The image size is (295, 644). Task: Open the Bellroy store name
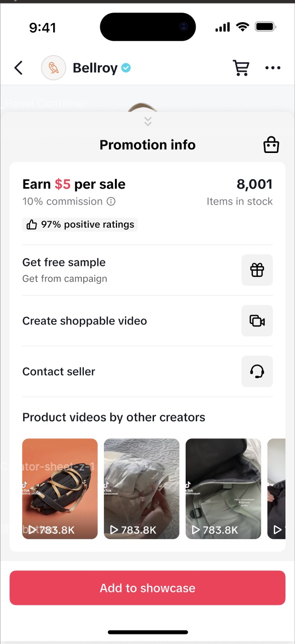[95, 68]
